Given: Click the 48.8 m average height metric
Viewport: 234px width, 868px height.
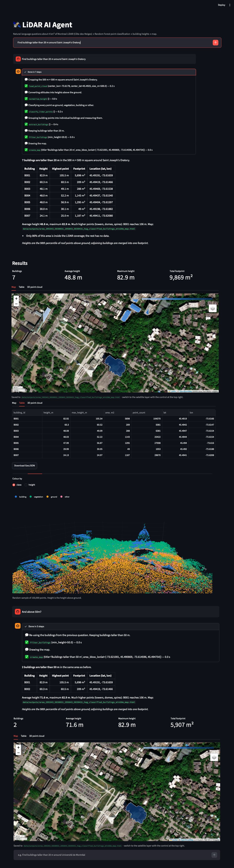Looking at the screenshot, I should coord(73,277).
